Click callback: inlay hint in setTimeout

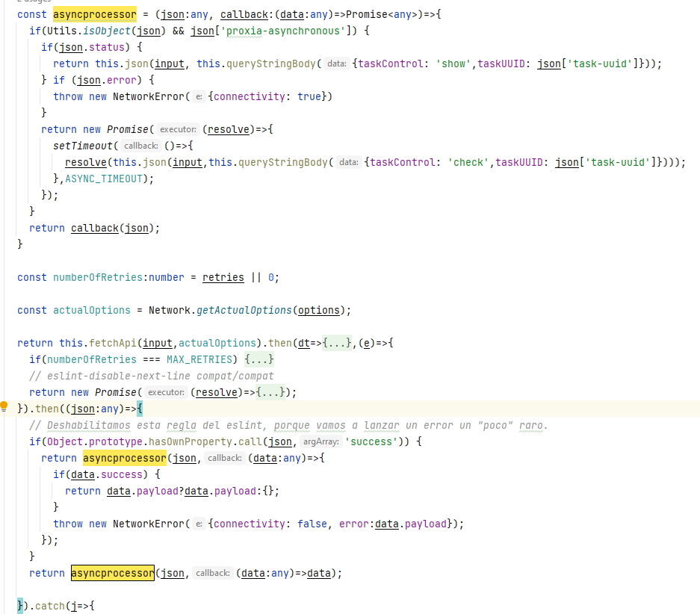click(x=141, y=146)
